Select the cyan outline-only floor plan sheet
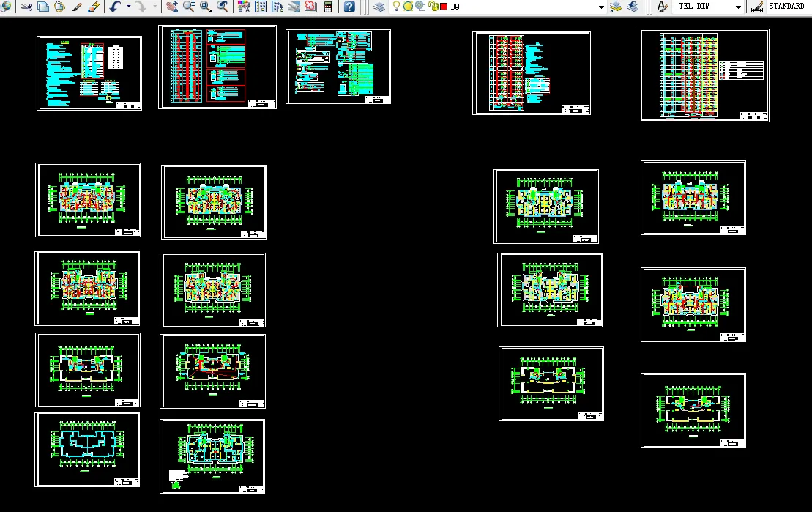This screenshot has height=512, width=812. click(87, 450)
